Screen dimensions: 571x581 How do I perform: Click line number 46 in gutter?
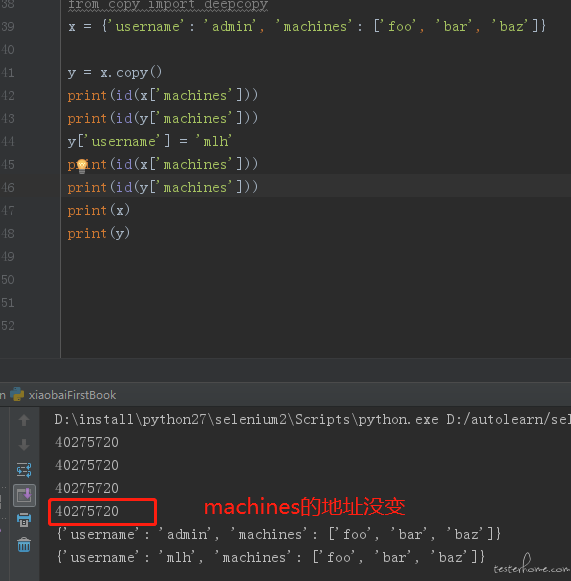tap(7, 187)
